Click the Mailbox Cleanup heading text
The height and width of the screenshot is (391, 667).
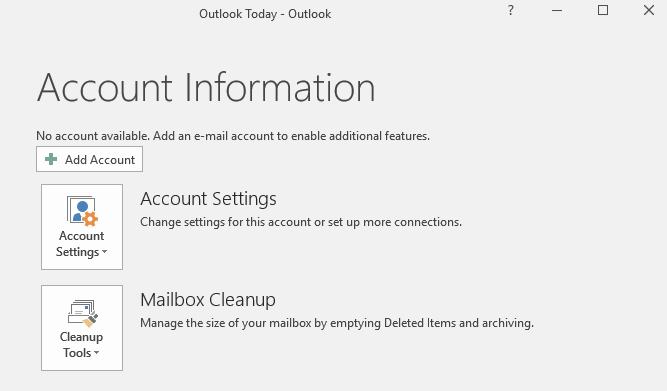coord(208,300)
